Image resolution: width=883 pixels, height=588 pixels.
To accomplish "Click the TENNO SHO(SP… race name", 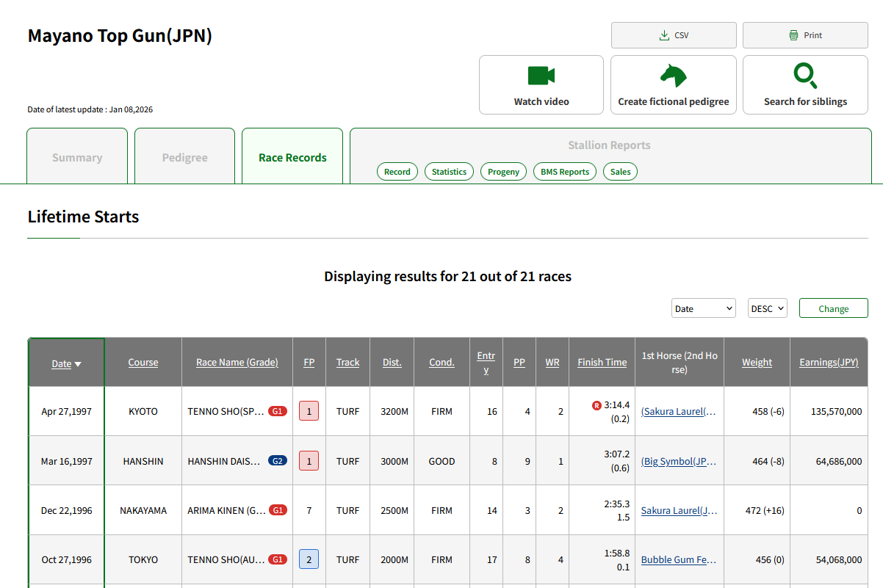I will (226, 411).
